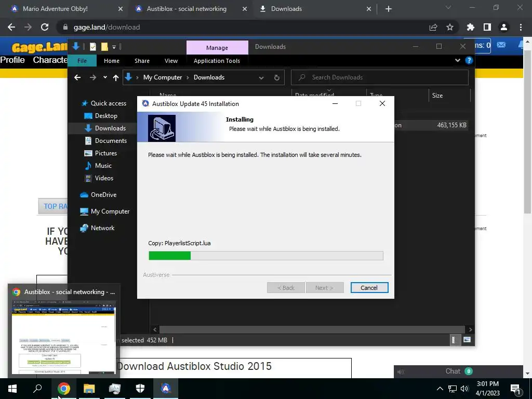Click the Austiblox Chrome window preview thumbnail
The image size is (532, 399).
(x=64, y=337)
